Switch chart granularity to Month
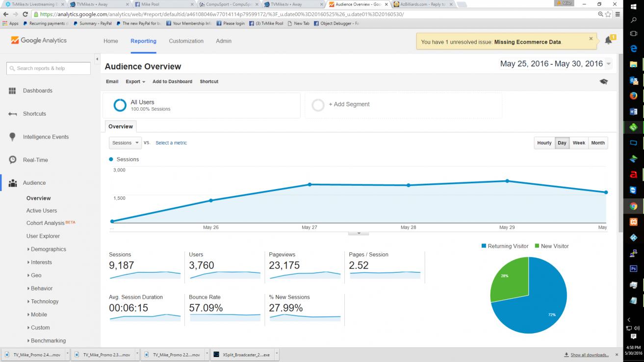This screenshot has width=644, height=362. [x=598, y=143]
